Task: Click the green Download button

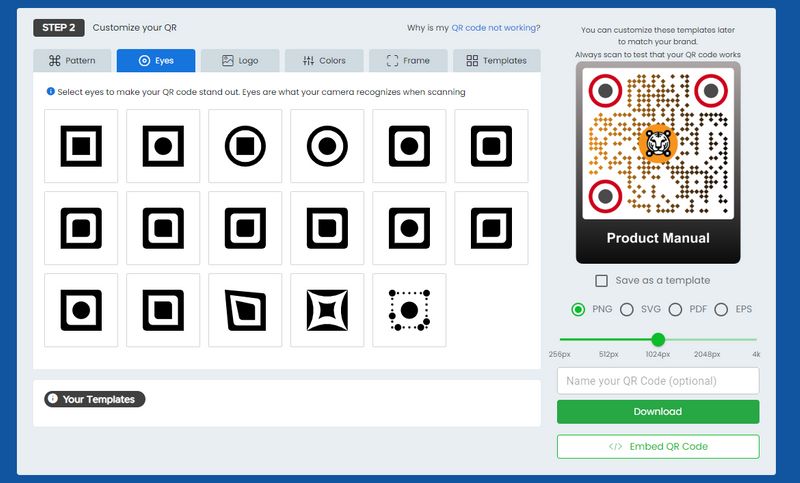Action: pos(657,412)
